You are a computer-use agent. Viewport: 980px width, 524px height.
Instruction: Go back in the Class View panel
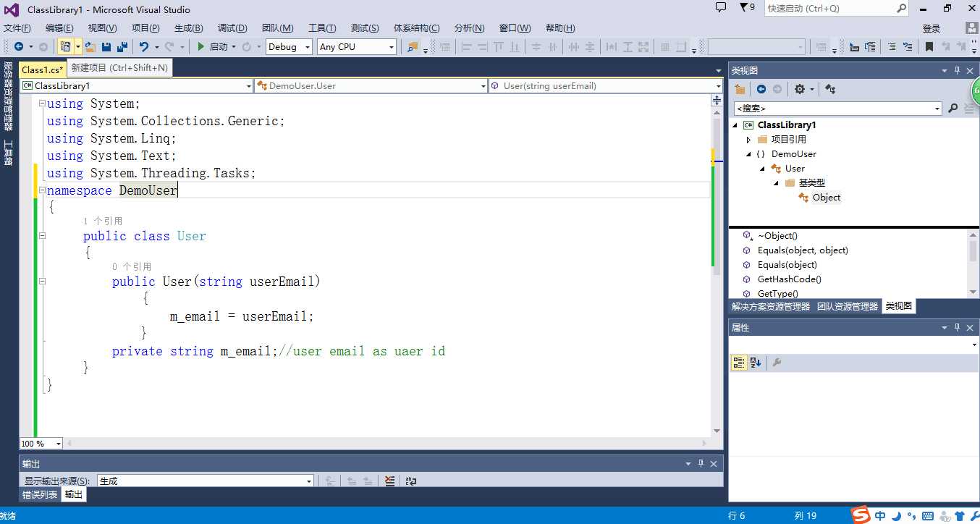pyautogui.click(x=761, y=89)
